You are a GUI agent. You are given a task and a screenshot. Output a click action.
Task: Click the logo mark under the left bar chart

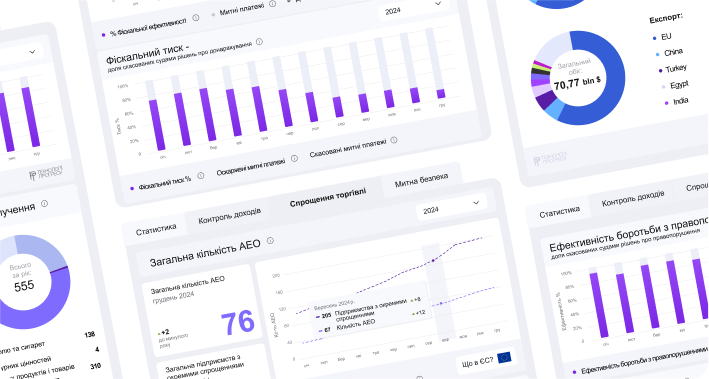click(33, 175)
